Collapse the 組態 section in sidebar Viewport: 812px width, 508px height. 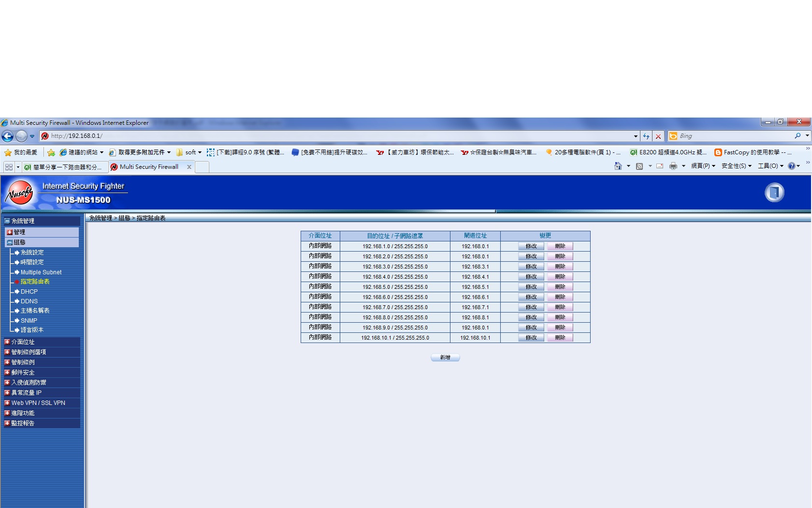pos(10,242)
